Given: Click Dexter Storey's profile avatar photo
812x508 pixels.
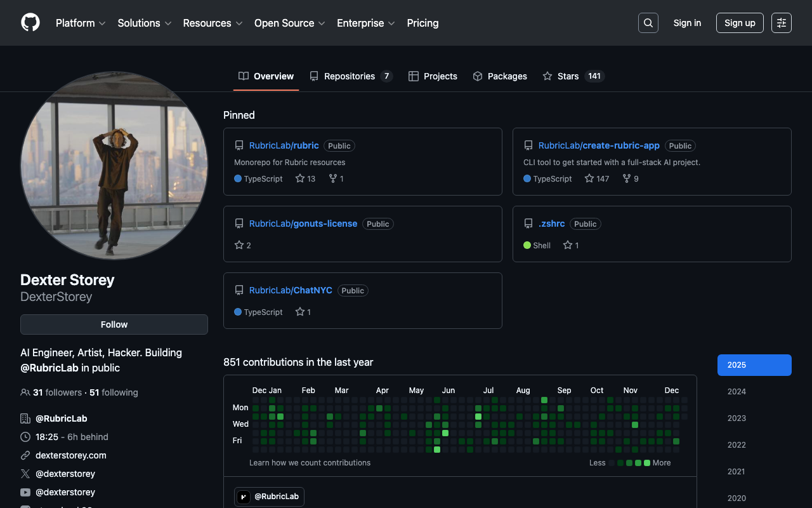Looking at the screenshot, I should (114, 165).
